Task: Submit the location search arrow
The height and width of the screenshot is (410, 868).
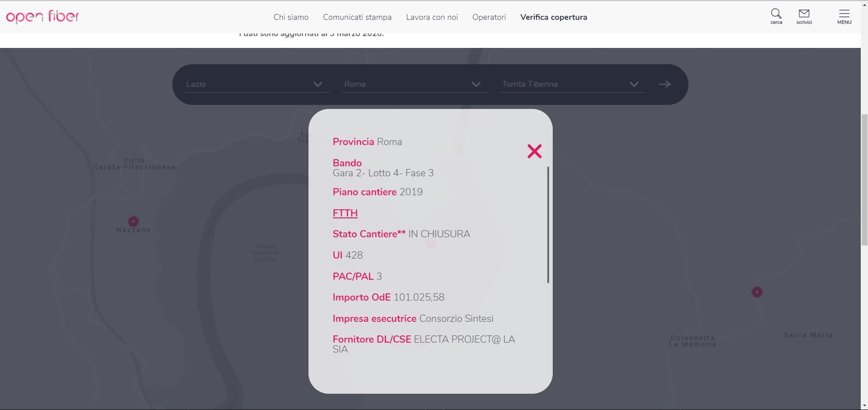Action: (x=664, y=84)
